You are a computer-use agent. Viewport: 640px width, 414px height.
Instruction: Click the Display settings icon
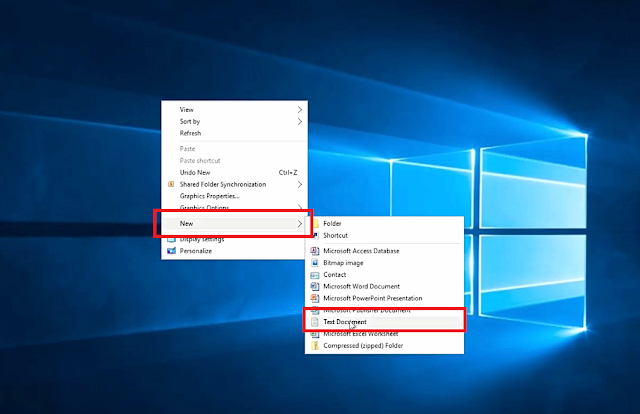tap(171, 240)
